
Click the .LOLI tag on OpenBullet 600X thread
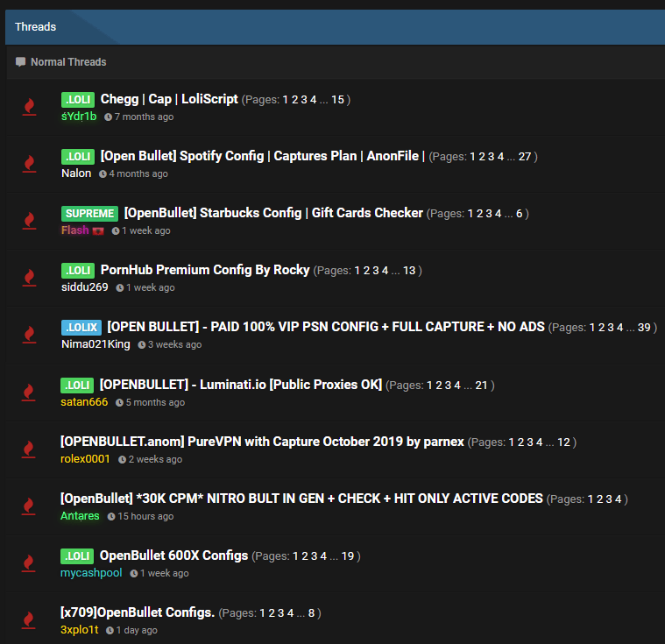[x=77, y=556]
